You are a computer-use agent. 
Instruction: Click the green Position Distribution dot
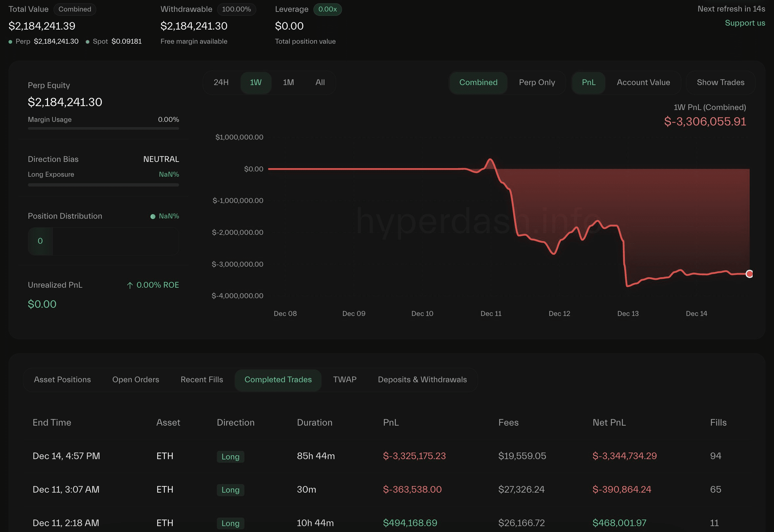(153, 216)
